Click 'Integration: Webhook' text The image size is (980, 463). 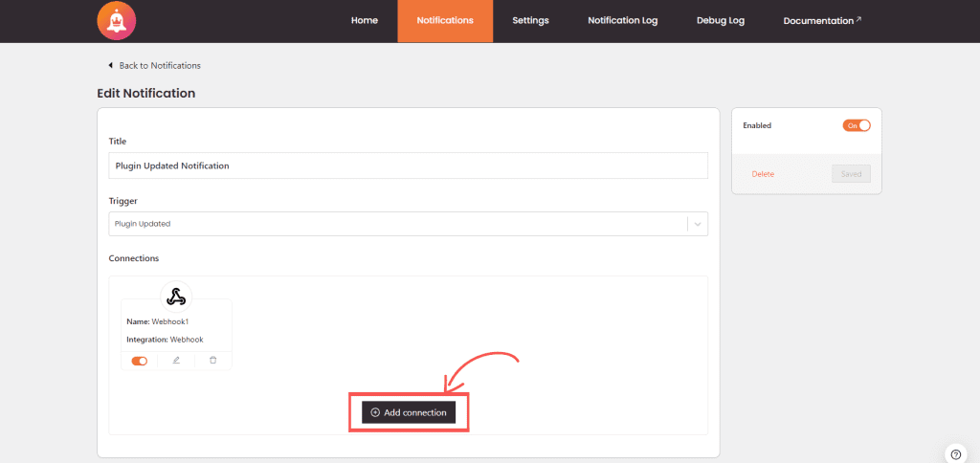[165, 340]
